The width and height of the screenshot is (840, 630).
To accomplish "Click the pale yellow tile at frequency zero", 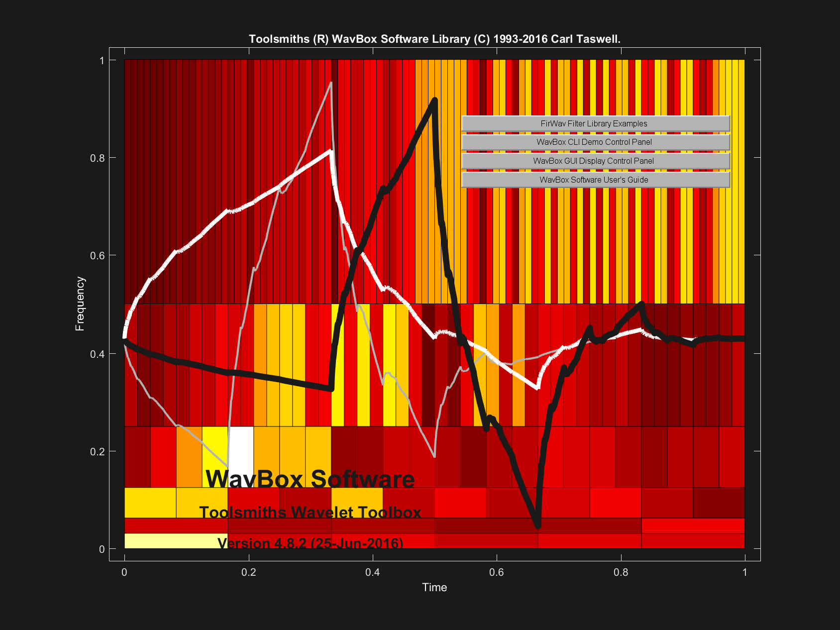I will tap(176, 540).
